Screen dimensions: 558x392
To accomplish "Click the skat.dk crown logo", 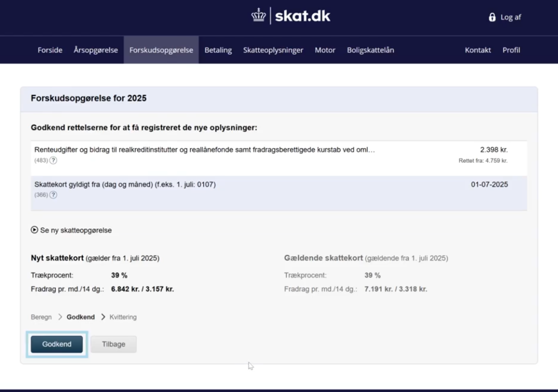I will pos(259,16).
